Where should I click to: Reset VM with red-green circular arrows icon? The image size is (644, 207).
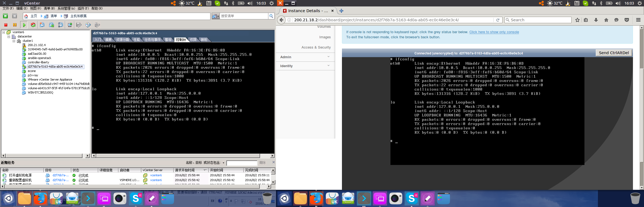[33, 25]
